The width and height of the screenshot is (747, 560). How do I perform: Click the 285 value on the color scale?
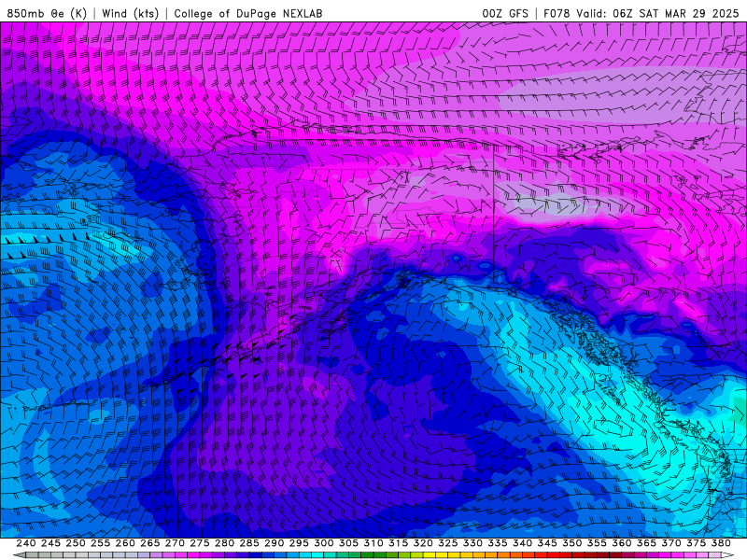249,543
